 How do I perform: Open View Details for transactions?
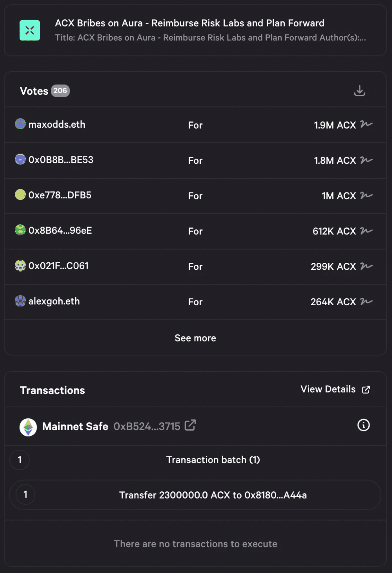(335, 389)
